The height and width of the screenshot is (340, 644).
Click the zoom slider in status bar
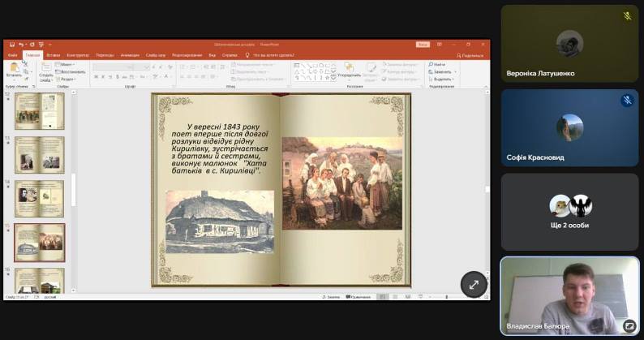pyautogui.click(x=447, y=297)
